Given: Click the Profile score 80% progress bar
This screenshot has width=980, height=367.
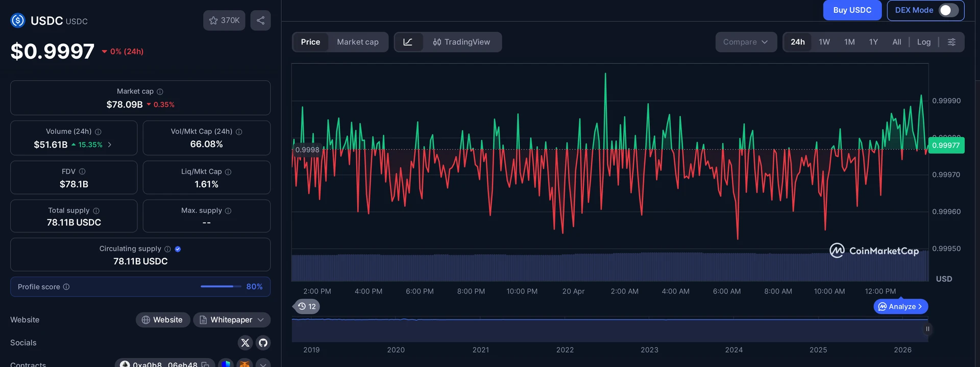Looking at the screenshot, I should point(220,286).
